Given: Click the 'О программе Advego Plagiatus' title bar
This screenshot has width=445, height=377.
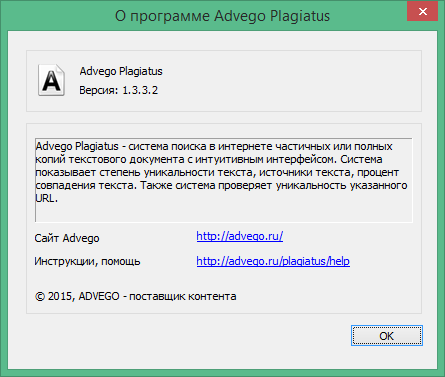Looking at the screenshot, I should pos(222,16).
